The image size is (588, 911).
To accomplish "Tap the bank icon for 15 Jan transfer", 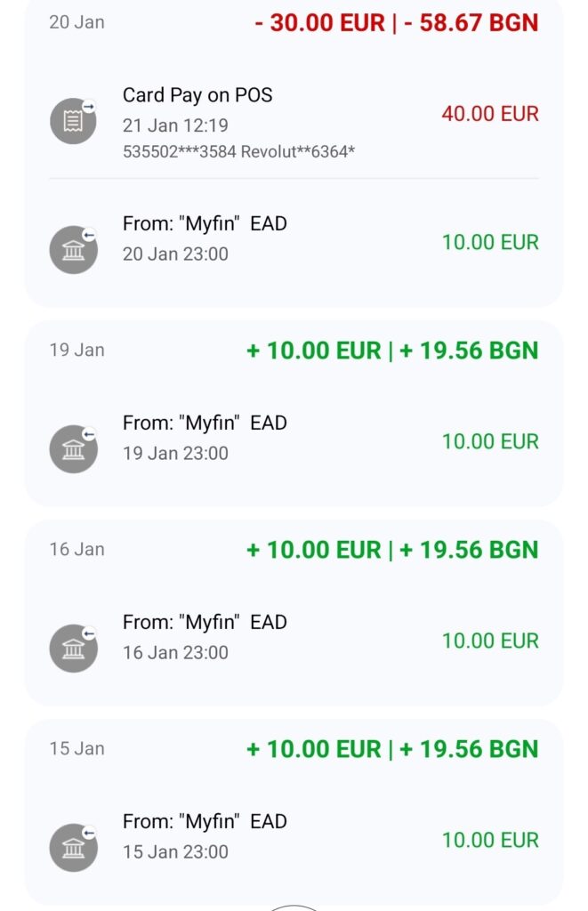I will click(x=73, y=848).
